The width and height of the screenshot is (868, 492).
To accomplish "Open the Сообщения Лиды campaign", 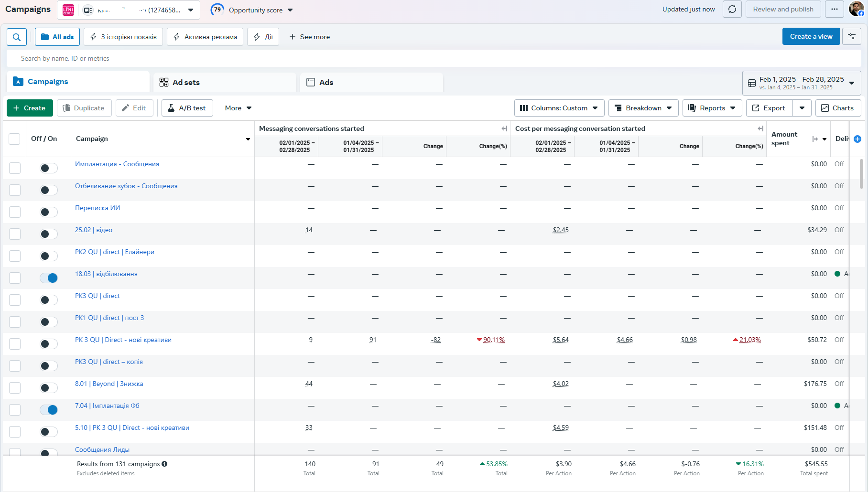I will pos(102,449).
